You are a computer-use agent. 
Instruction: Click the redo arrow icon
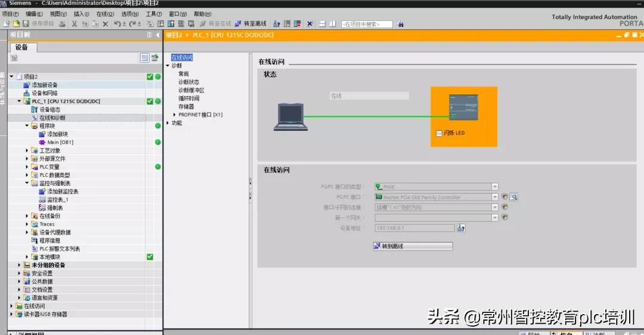click(132, 24)
